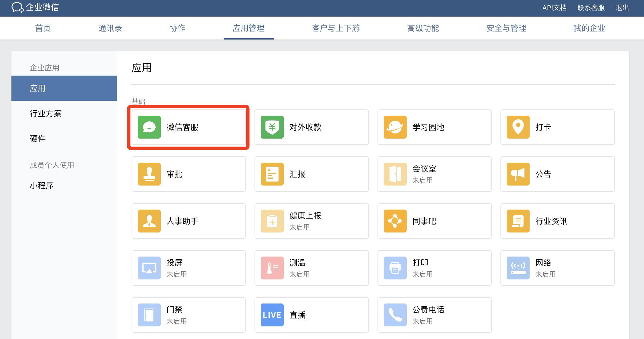Switch to 安全与管理 tab
Screen dimensions: 644x339
[506, 28]
